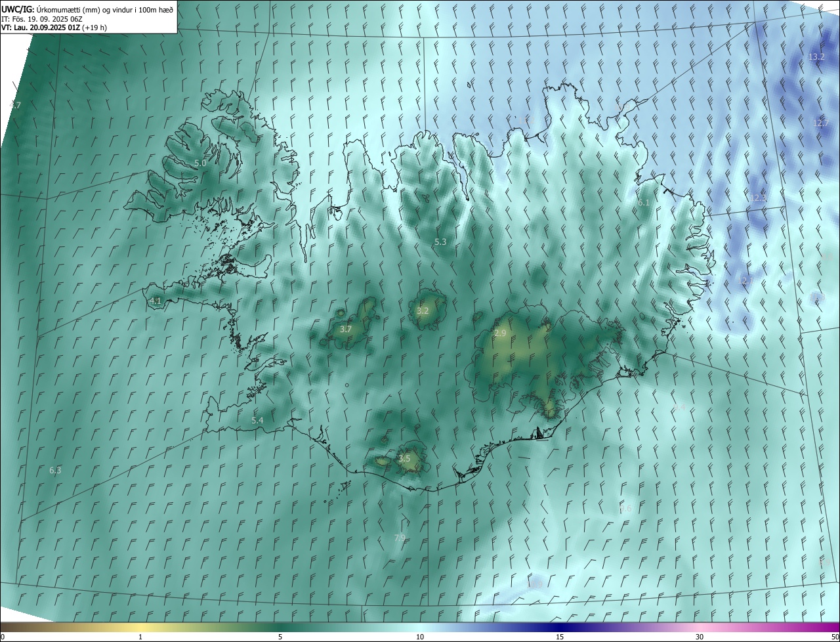The image size is (840, 642).
Task: Click the initial time line "IT: Fös. 19. 09. 2025 06Z"
Action: pyautogui.click(x=41, y=18)
